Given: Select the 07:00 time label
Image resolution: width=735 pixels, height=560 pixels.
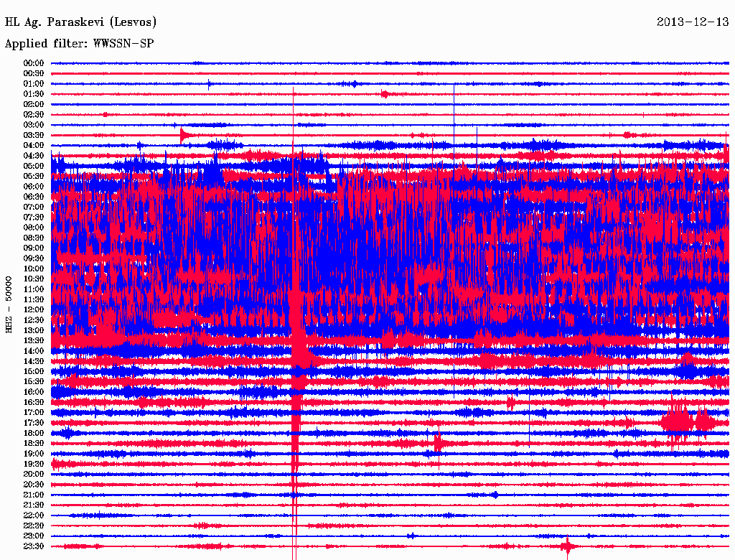Looking at the screenshot, I should click(x=34, y=207).
